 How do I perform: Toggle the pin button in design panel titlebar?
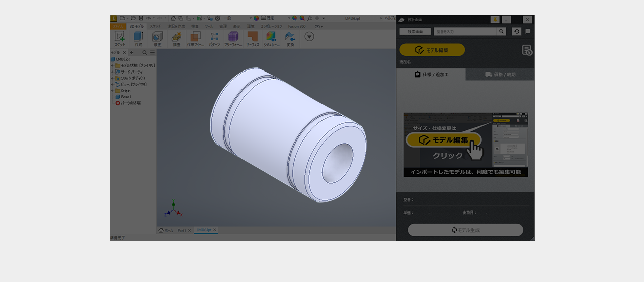pos(495,19)
